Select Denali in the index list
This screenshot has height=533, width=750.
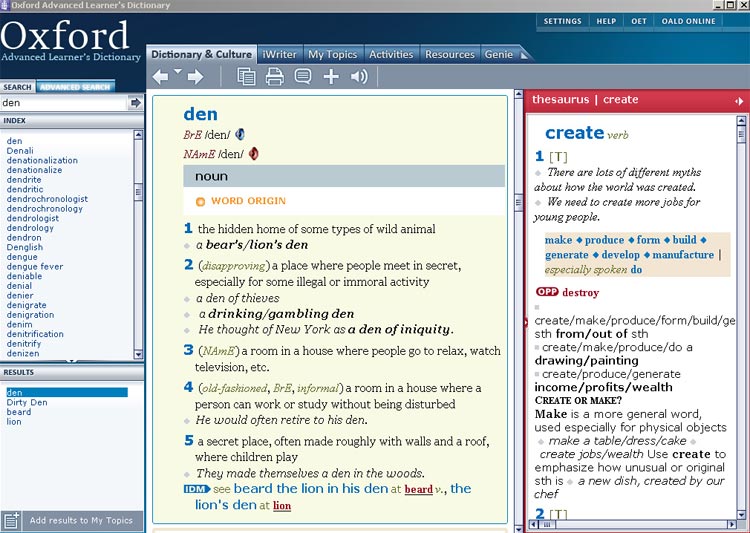pos(20,151)
